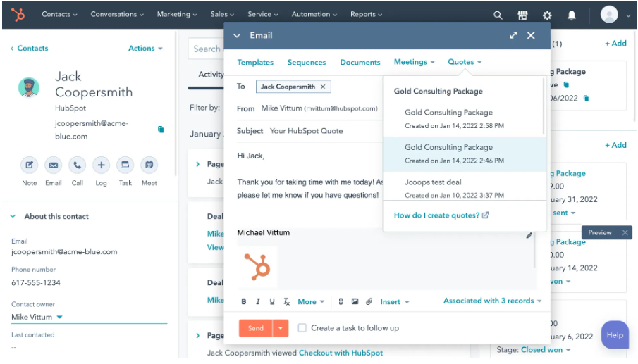This screenshot has width=638, height=364.
Task: Select the Jcoops test deal quote
Action: 464,187
